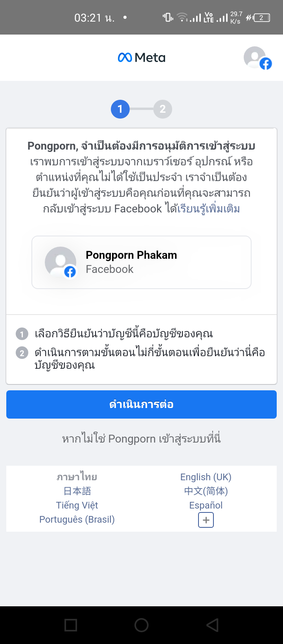Tap the Wi-Fi signal status icon
The width and height of the screenshot is (283, 644).
pyautogui.click(x=182, y=17)
